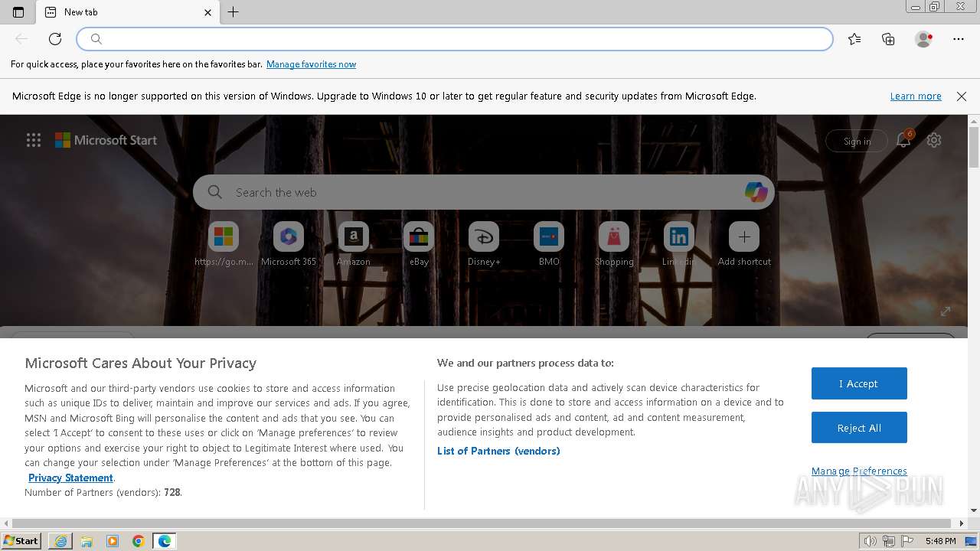Open the BMO shortcut

pos(549,244)
